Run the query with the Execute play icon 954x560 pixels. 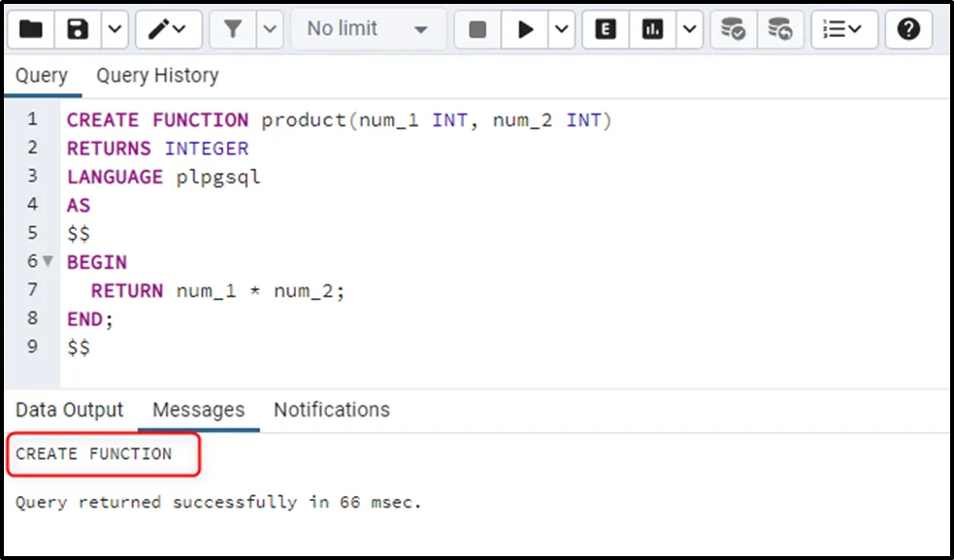(x=526, y=30)
